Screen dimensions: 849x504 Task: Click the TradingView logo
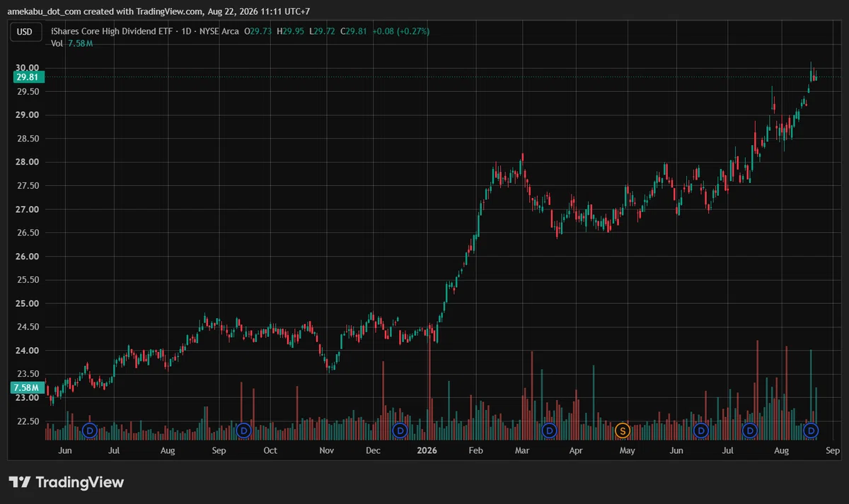pyautogui.click(x=67, y=482)
